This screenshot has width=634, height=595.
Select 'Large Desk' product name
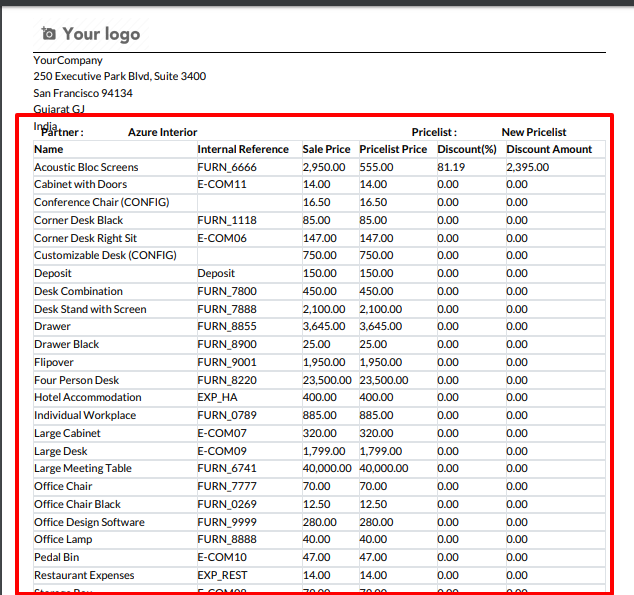61,451
